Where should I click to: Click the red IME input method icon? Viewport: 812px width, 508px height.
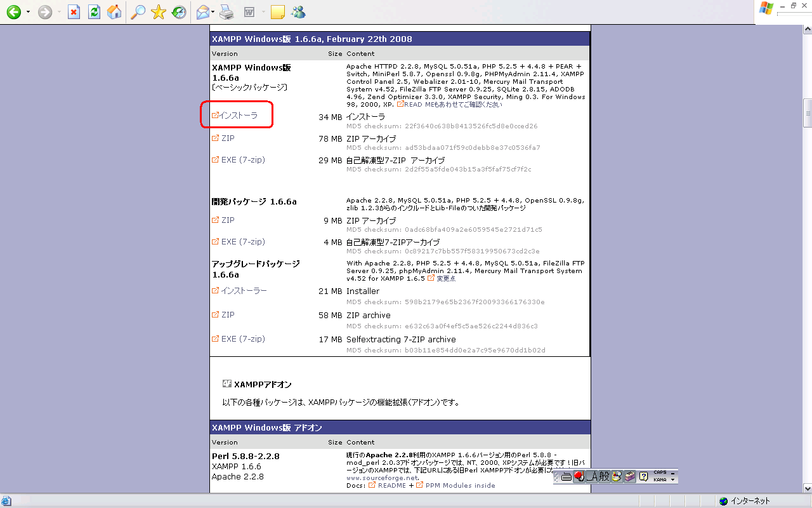coord(579,476)
